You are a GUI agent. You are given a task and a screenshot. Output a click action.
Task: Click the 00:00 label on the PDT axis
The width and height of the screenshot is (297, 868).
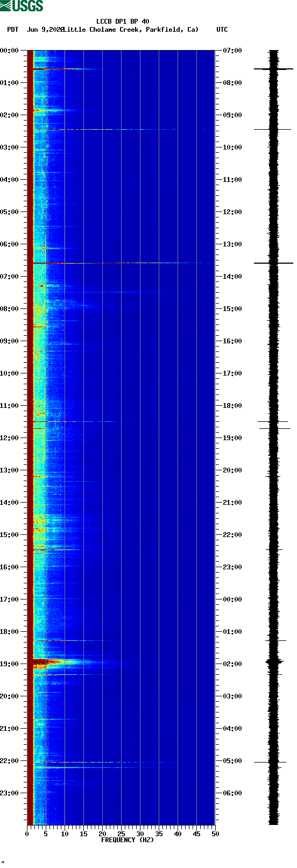point(10,51)
